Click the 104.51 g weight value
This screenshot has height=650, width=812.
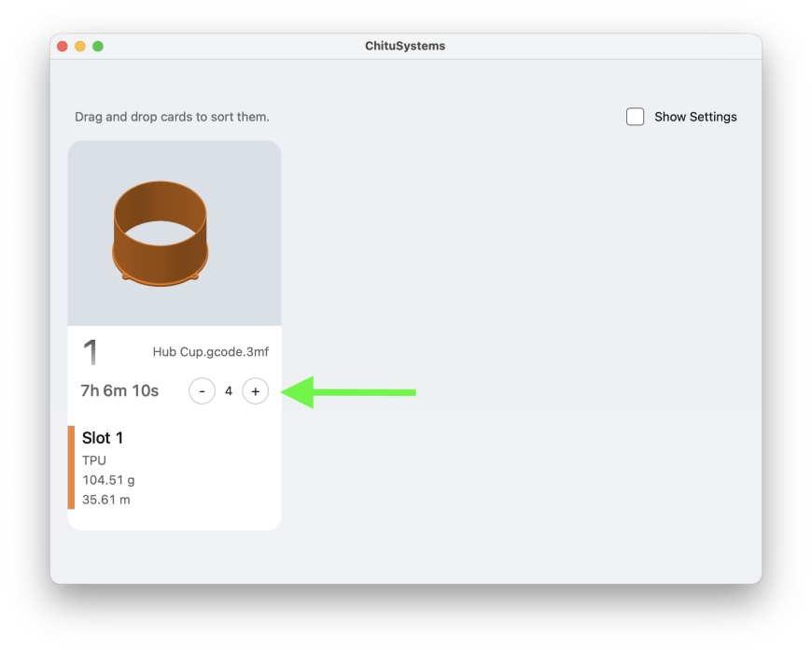pos(108,480)
